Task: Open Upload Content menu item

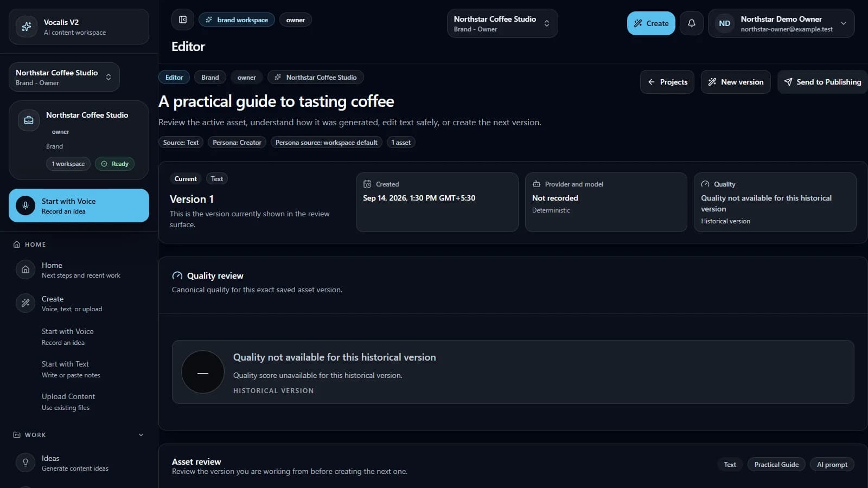Action: click(79, 401)
